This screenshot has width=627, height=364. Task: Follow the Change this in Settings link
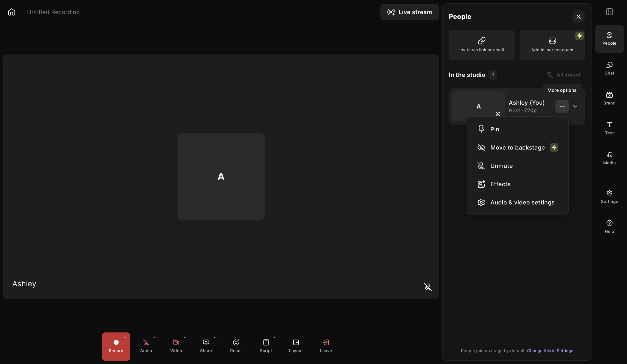pyautogui.click(x=550, y=351)
